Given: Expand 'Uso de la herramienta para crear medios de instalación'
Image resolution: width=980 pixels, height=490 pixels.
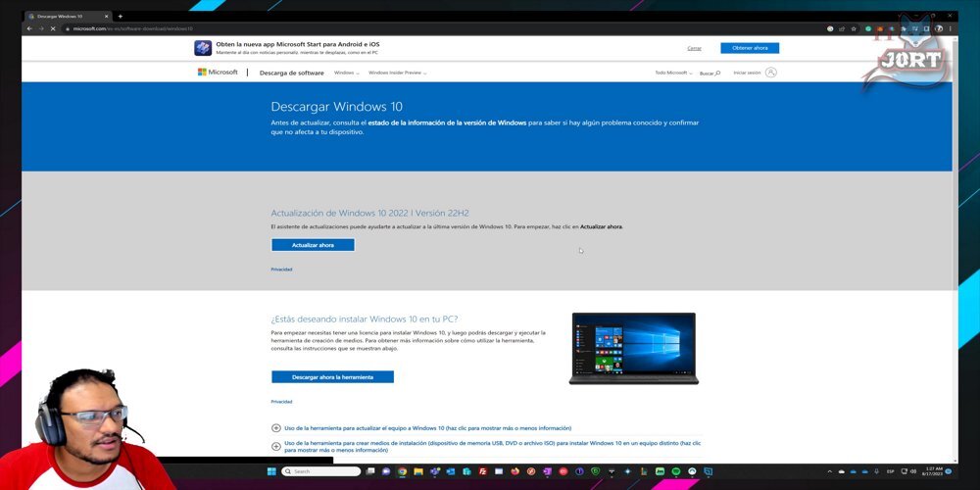Looking at the screenshot, I should click(486, 446).
